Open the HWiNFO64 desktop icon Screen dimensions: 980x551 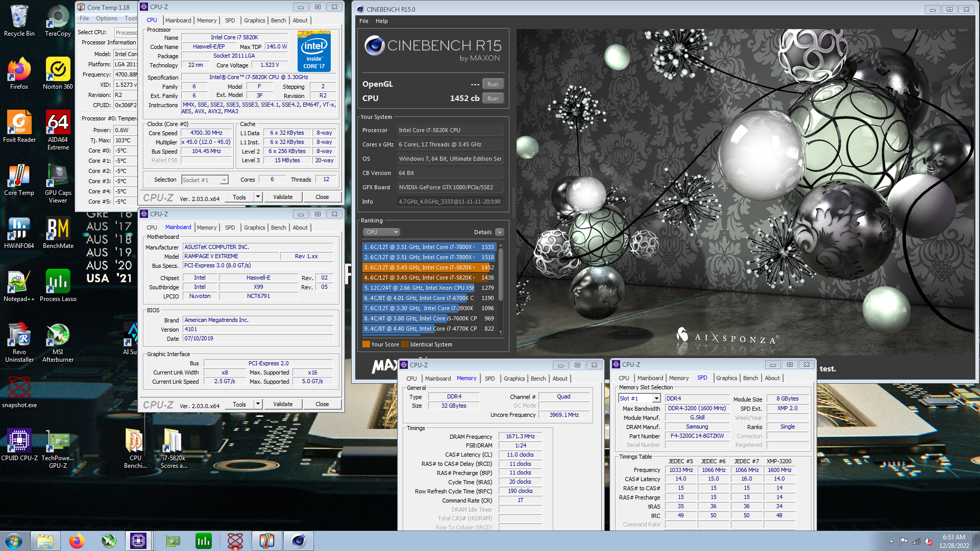(x=19, y=233)
